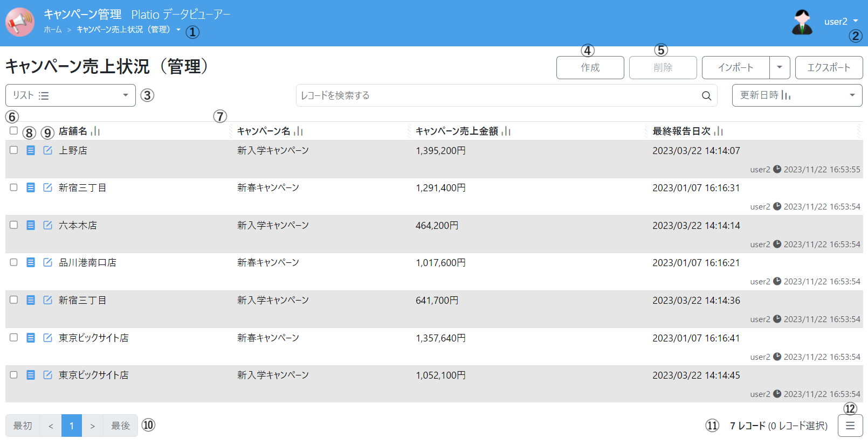This screenshot has width=868, height=446.
Task: Click the 作成 button
Action: (x=590, y=67)
